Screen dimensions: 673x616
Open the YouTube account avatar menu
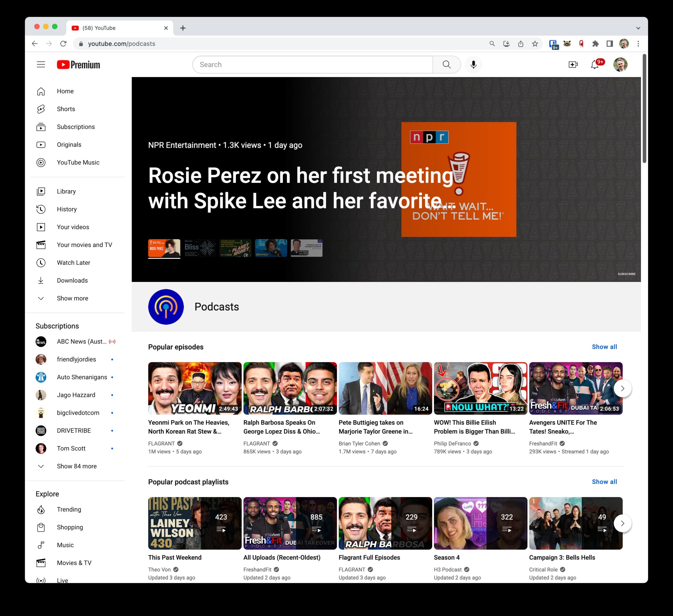pyautogui.click(x=620, y=64)
